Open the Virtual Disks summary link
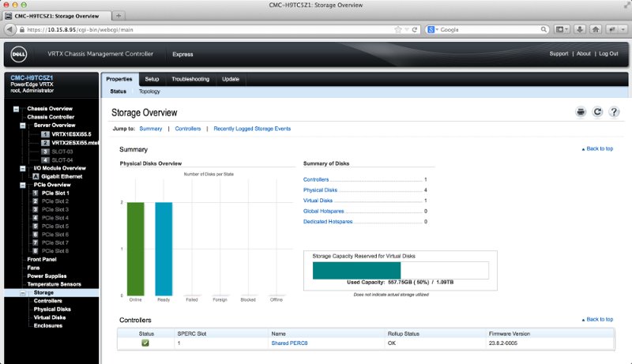The width and height of the screenshot is (632, 364). [318, 200]
